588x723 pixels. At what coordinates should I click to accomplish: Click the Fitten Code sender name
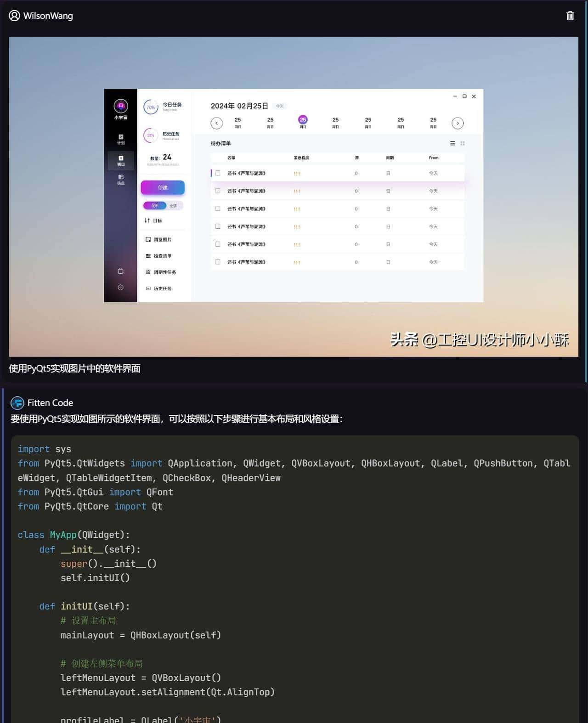[x=50, y=403]
